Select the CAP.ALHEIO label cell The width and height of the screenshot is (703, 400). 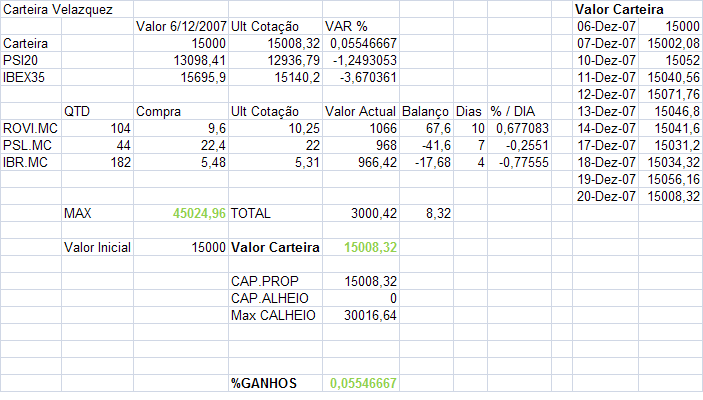pos(270,299)
